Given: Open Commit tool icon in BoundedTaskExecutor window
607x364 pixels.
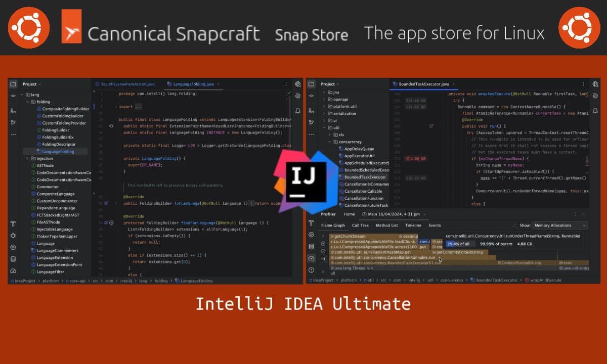Looking at the screenshot, I should (x=312, y=96).
